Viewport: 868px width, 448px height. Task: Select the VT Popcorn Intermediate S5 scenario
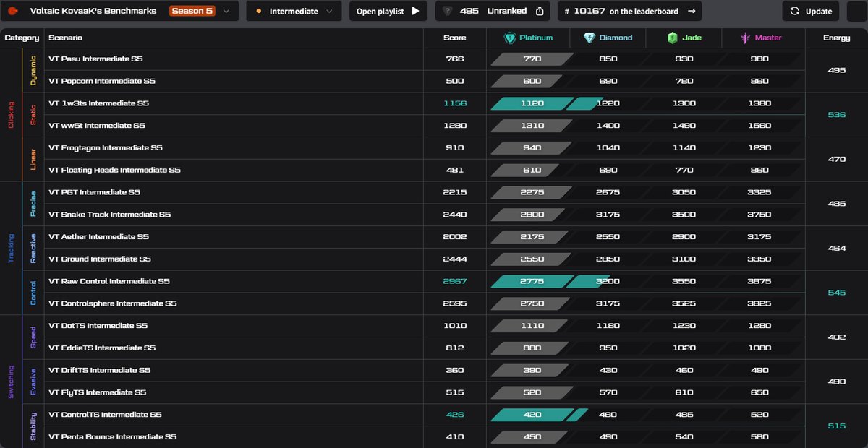pyautogui.click(x=102, y=81)
